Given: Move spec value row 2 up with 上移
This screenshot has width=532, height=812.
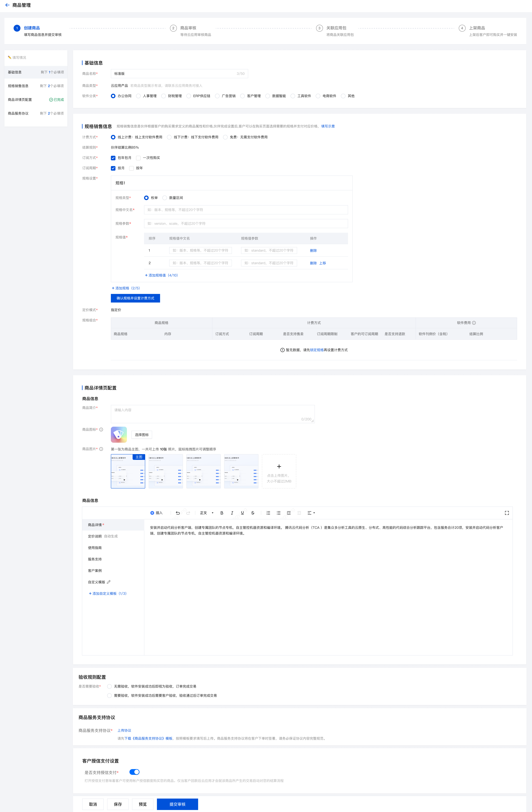Looking at the screenshot, I should click(x=322, y=263).
